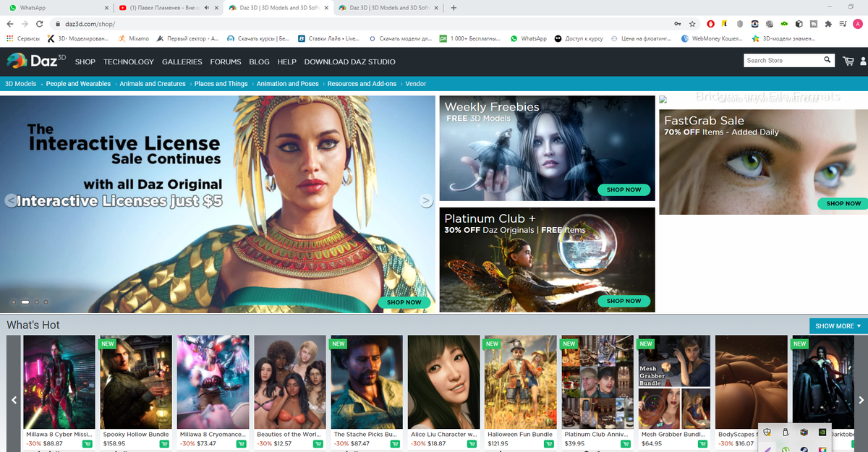This screenshot has width=868, height=452.
Task: Click the safely remove USB tray icon
Action: click(x=786, y=432)
